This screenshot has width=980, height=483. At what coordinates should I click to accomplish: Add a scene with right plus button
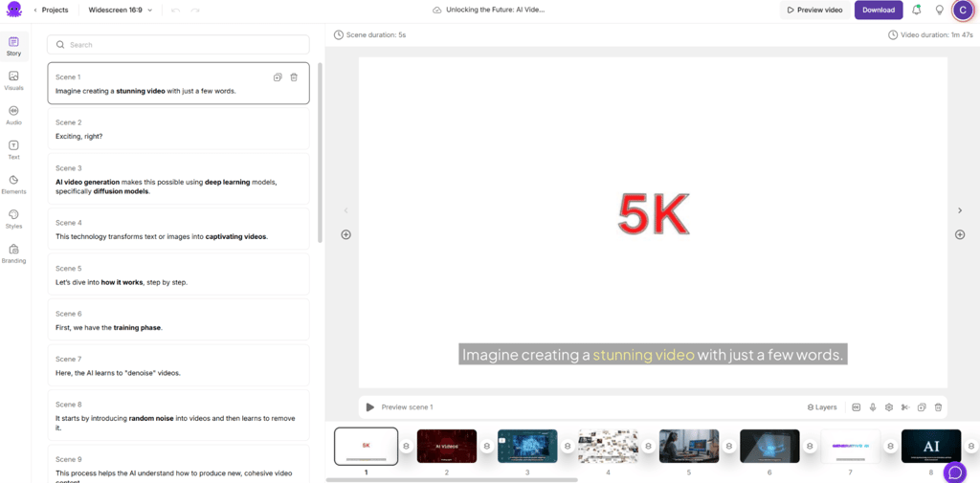point(960,234)
